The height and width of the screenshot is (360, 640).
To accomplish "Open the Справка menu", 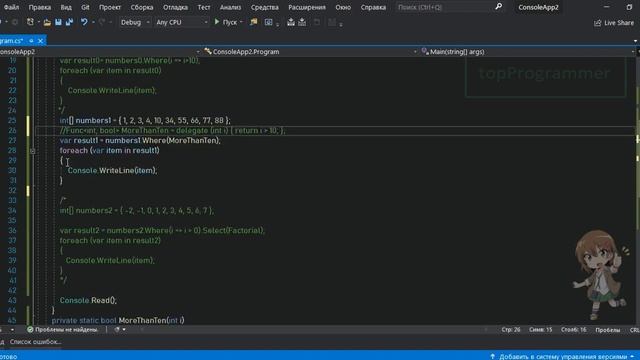I will point(373,7).
